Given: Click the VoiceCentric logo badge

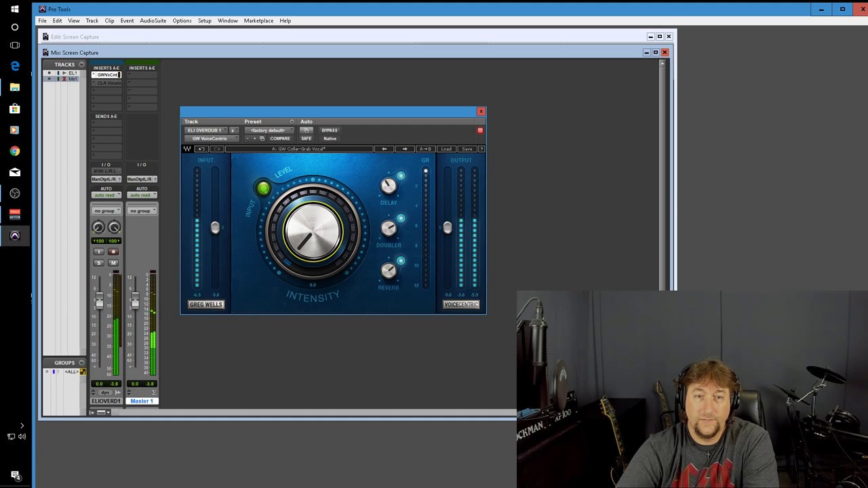Looking at the screenshot, I should pyautogui.click(x=461, y=304).
